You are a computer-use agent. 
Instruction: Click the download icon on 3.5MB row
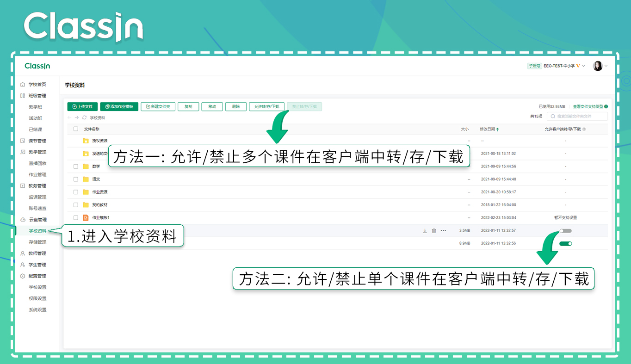tap(425, 230)
